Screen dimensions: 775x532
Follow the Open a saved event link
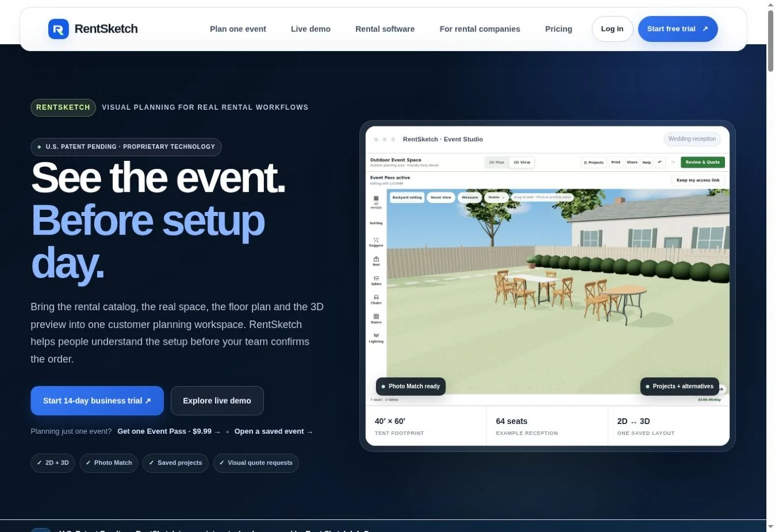point(274,431)
